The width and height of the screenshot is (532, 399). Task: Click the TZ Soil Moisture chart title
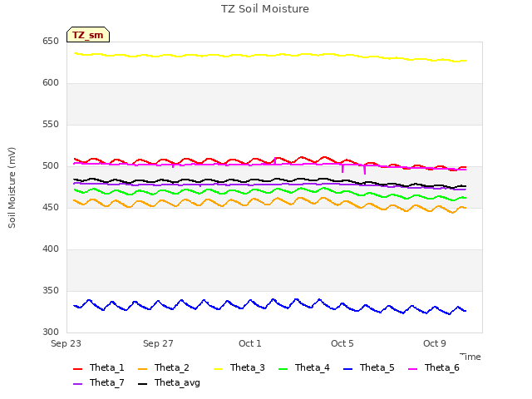(265, 9)
